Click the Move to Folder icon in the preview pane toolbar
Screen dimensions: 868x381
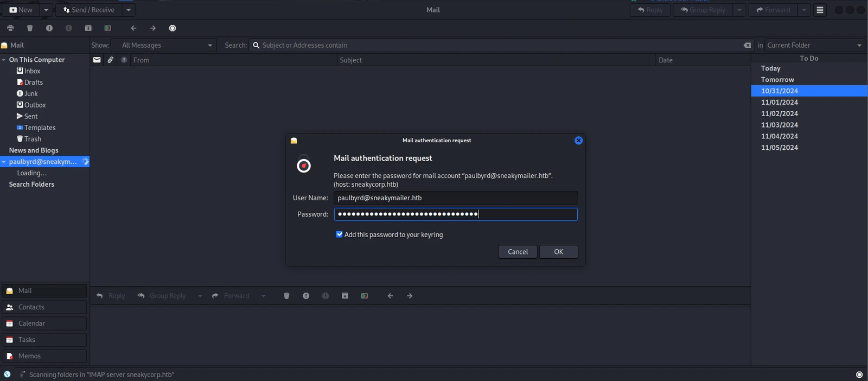365,296
